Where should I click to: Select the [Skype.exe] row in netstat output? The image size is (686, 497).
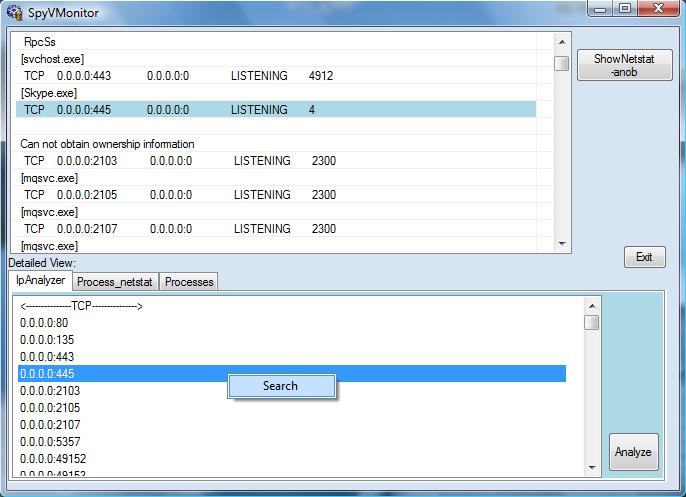(49, 93)
